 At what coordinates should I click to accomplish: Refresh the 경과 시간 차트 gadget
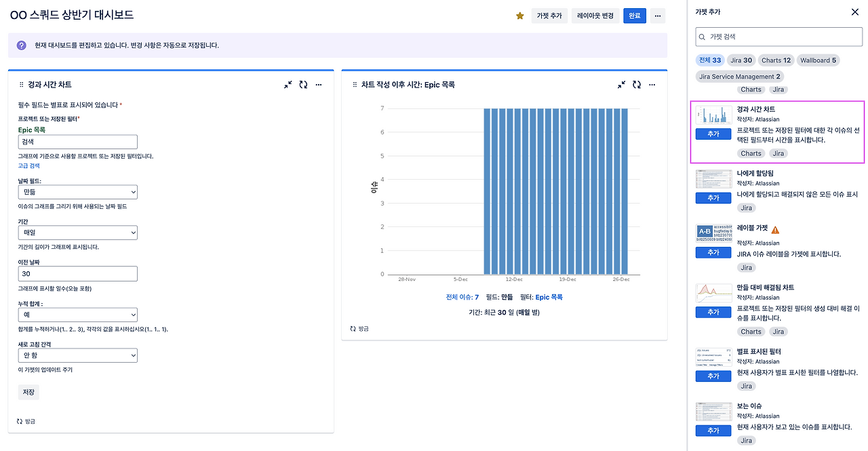(x=303, y=85)
